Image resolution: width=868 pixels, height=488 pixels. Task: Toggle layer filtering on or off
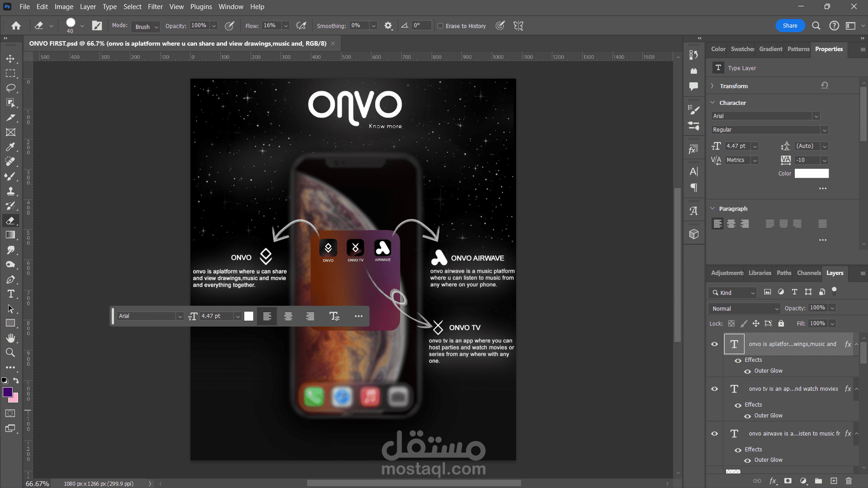coord(835,291)
